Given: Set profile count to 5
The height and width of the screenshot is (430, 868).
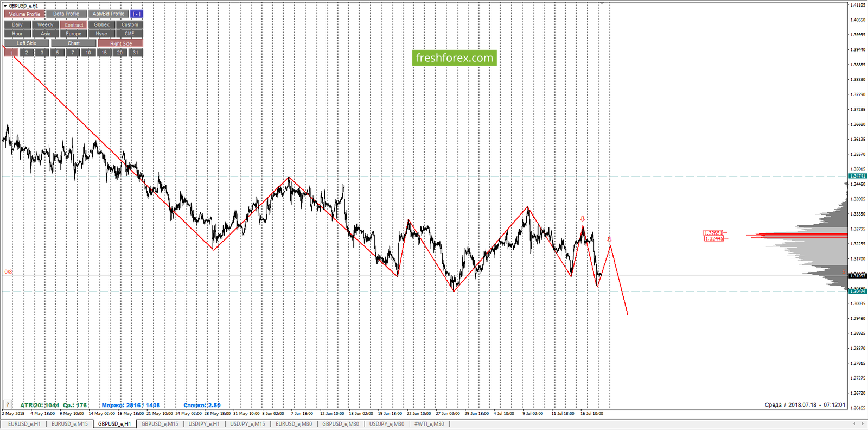Looking at the screenshot, I should click(x=58, y=53).
